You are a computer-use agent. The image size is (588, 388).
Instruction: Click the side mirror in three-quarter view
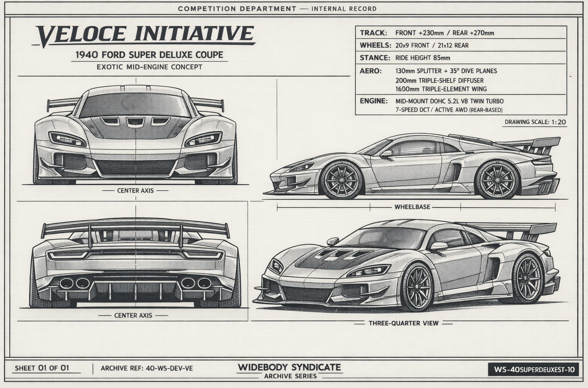pyautogui.click(x=439, y=246)
